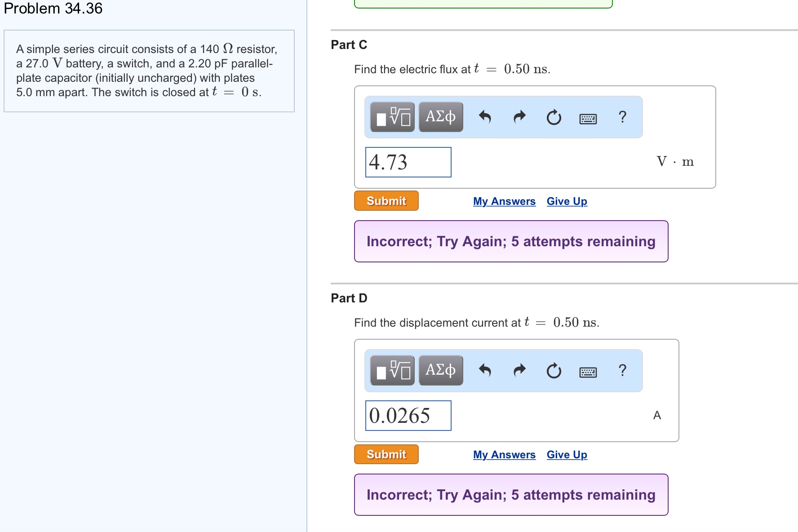The image size is (798, 532).
Task: Select the answer field showing 0.0265
Action: (408, 416)
